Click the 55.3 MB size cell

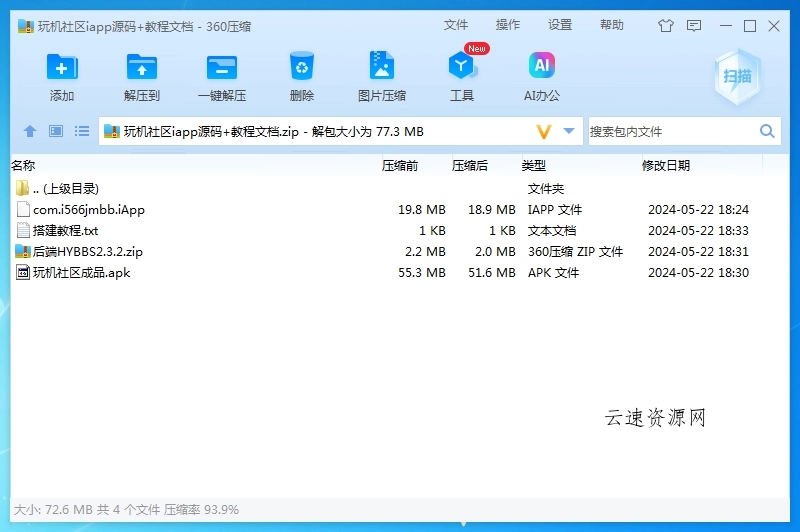pyautogui.click(x=421, y=272)
